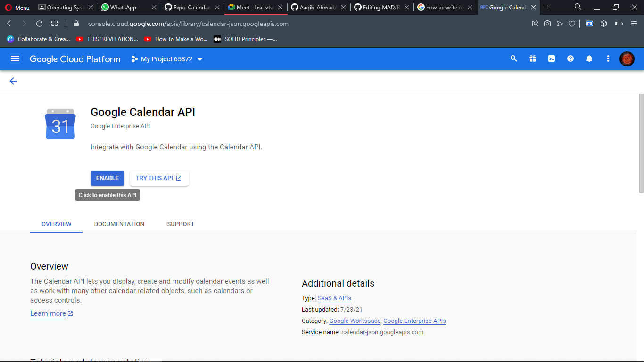Expand the My Project 65872 project selector
This screenshot has width=644, height=362.
[167, 59]
